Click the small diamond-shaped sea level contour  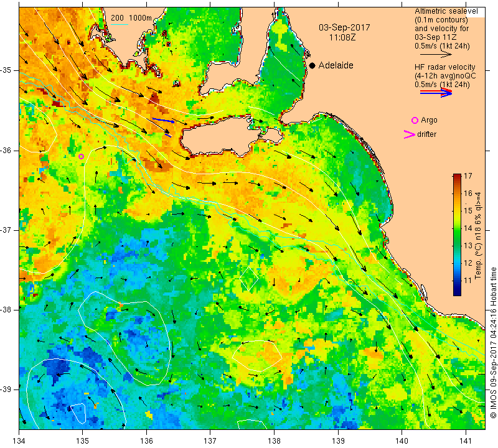[249, 279]
